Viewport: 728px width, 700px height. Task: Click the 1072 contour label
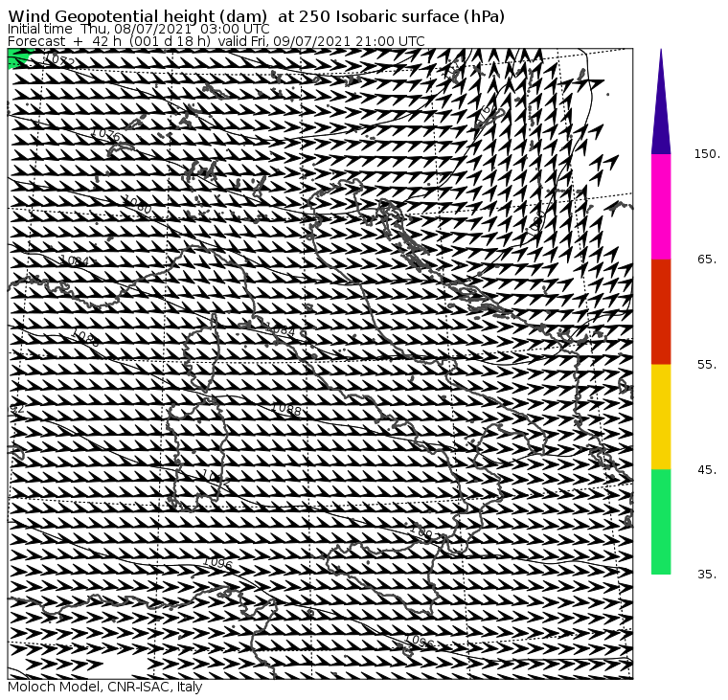[x=60, y=60]
